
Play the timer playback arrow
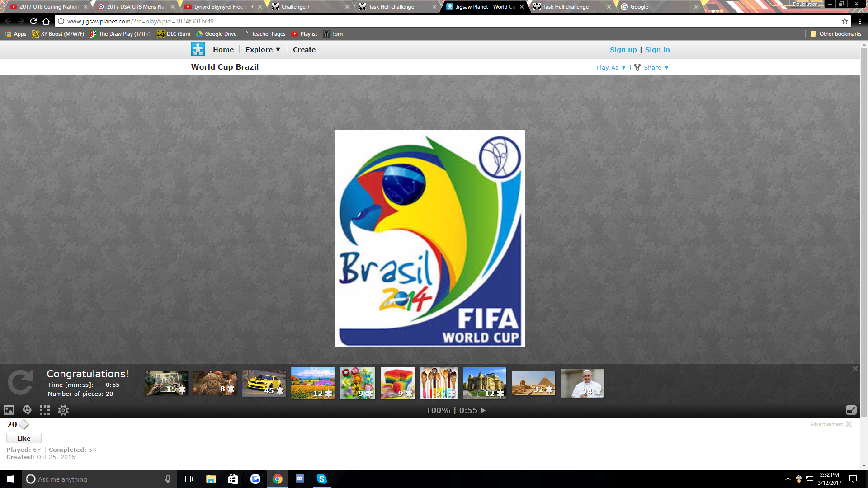pos(483,410)
